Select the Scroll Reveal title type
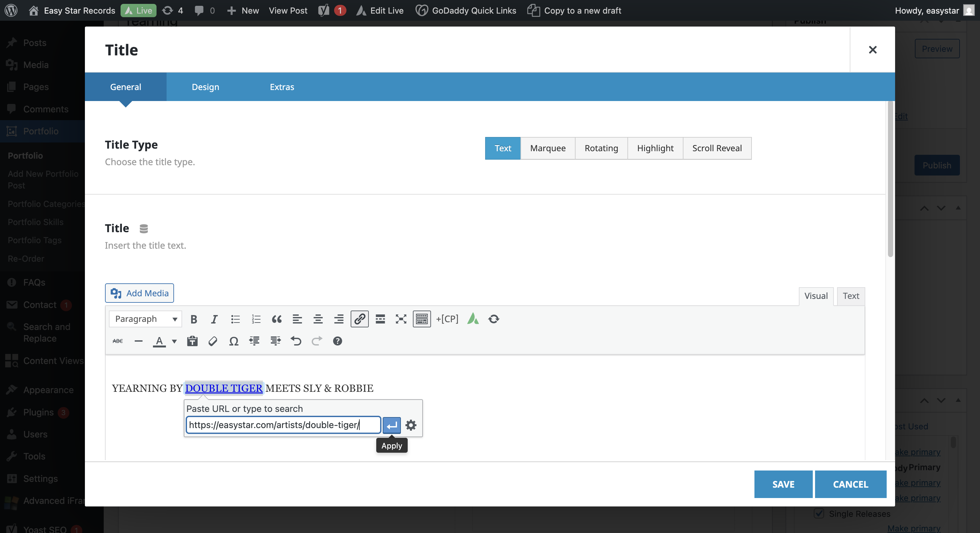Image resolution: width=980 pixels, height=533 pixels. click(x=717, y=148)
